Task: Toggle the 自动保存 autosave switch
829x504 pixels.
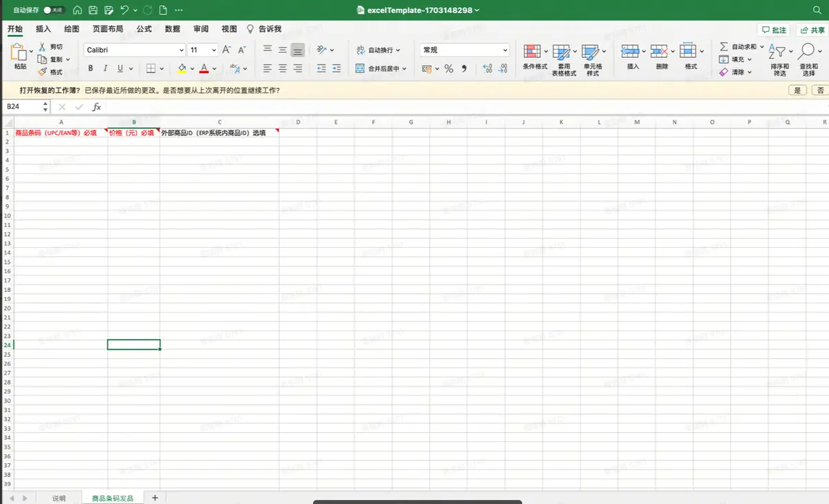Action: 53,10
